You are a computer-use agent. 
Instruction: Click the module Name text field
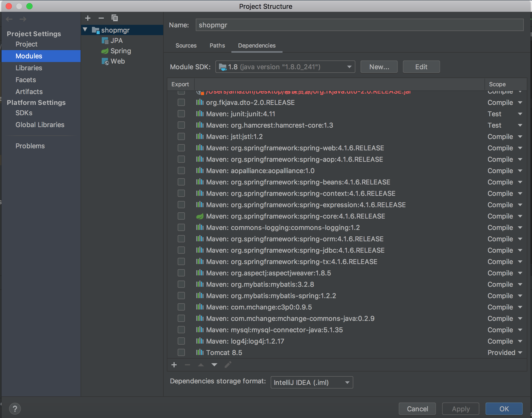tap(359, 25)
